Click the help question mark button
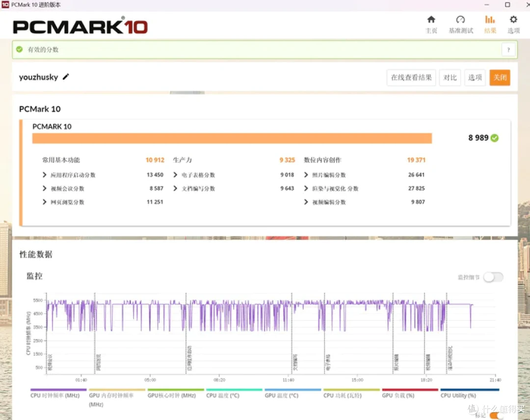Viewport: 530px width, 420px height. pyautogui.click(x=508, y=50)
